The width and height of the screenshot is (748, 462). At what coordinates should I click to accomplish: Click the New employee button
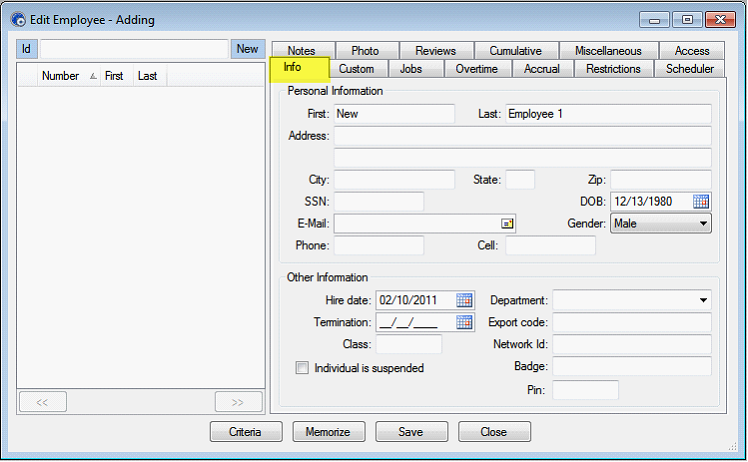pyautogui.click(x=247, y=49)
